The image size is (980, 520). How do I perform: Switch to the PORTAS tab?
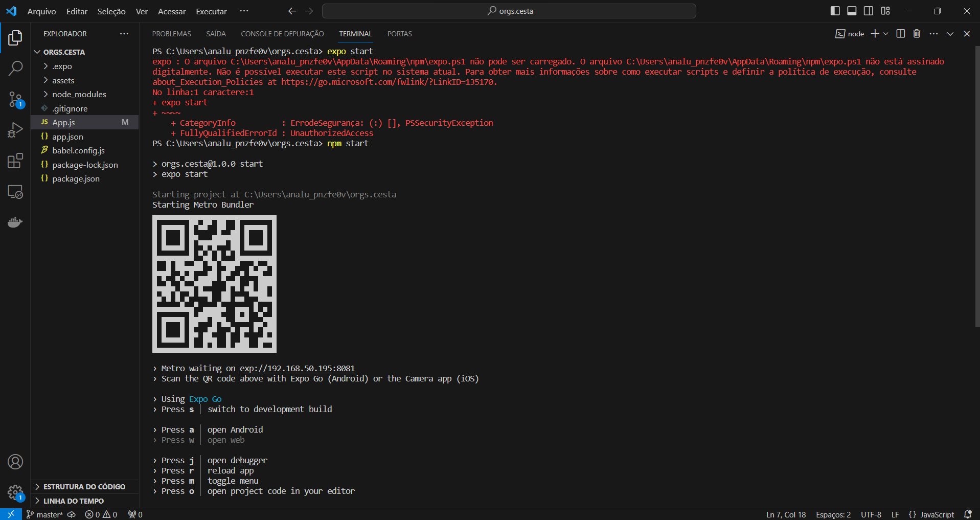[x=399, y=34]
